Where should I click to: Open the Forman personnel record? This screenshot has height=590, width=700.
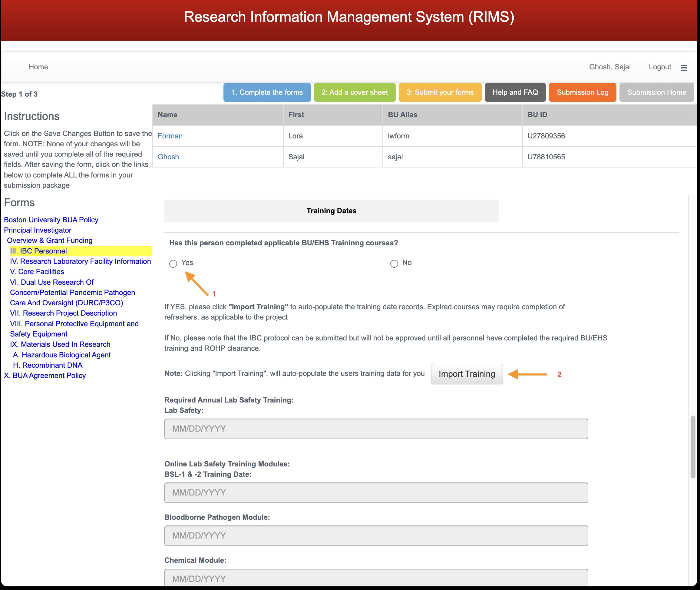(x=170, y=136)
